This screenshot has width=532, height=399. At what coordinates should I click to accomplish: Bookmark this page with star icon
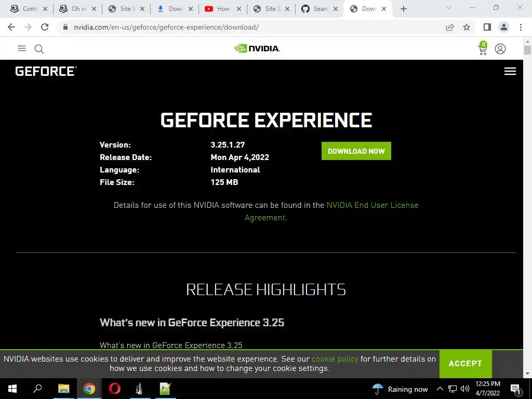tap(467, 27)
